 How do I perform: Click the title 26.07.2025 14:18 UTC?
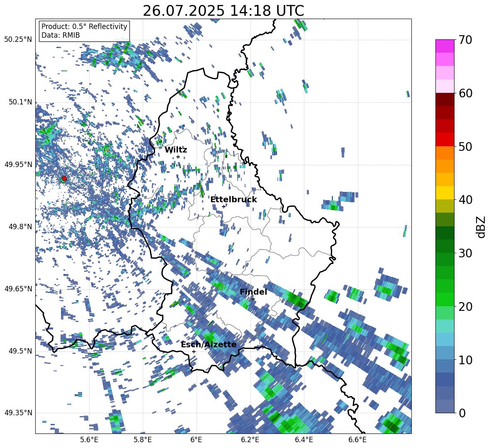coord(223,11)
